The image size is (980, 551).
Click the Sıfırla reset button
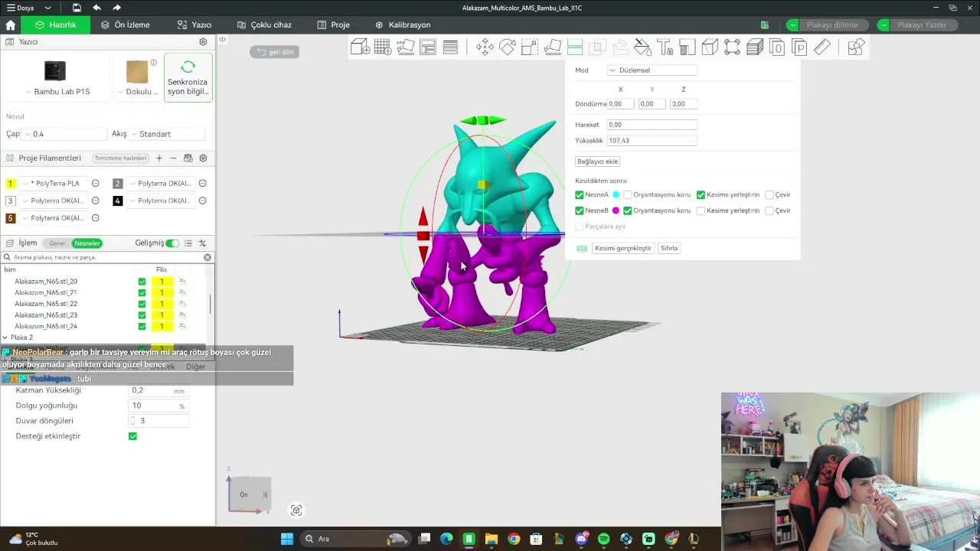669,249
